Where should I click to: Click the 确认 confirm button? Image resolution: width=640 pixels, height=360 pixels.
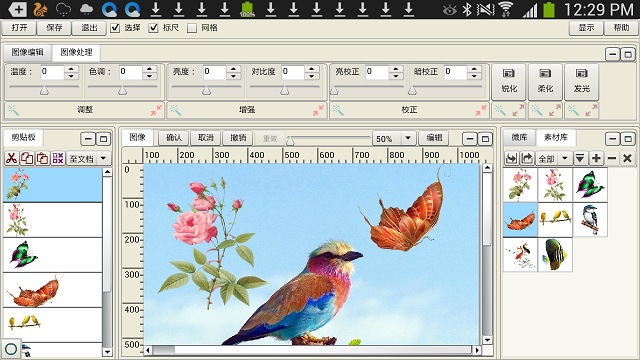pos(174,138)
